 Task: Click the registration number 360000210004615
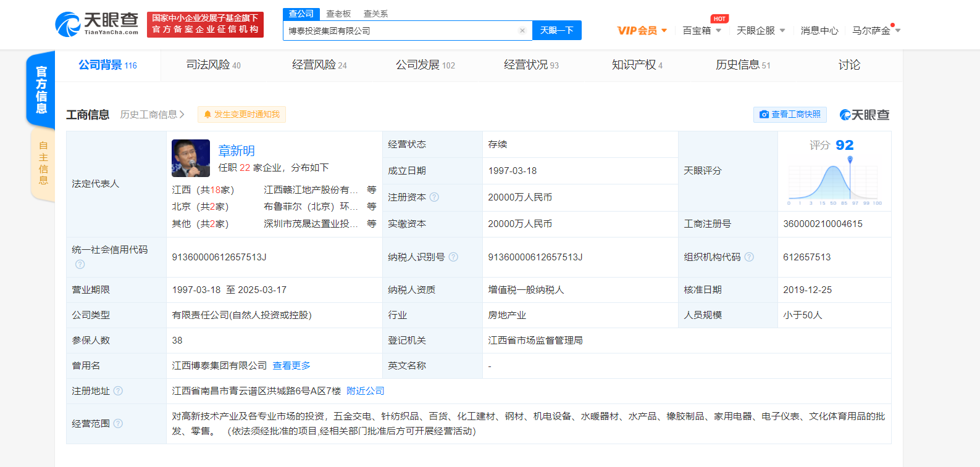823,224
